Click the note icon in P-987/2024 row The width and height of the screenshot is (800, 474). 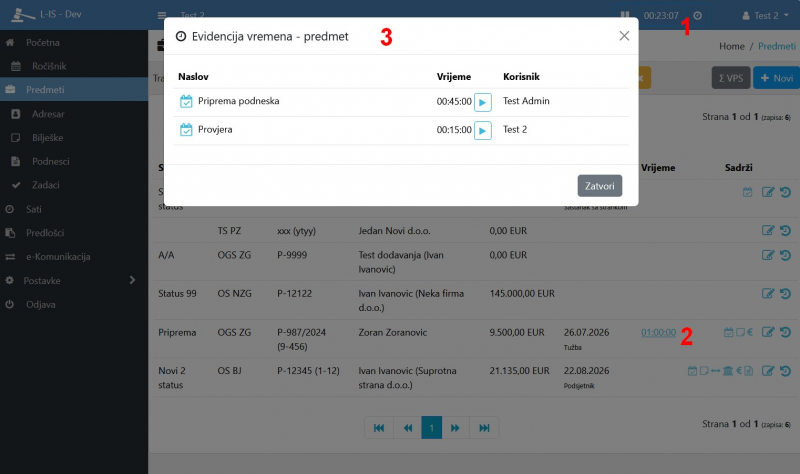[x=740, y=332]
